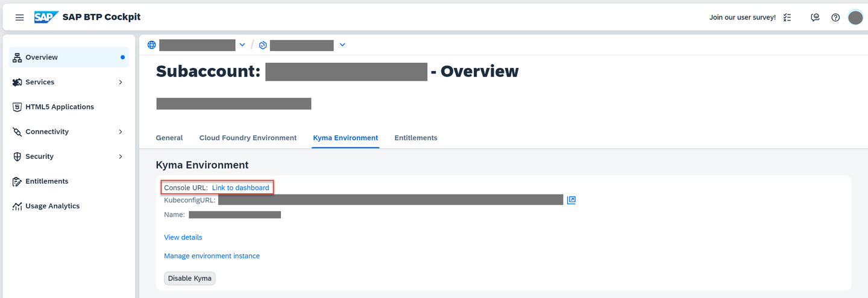Click the Overview sidebar icon

[17, 57]
